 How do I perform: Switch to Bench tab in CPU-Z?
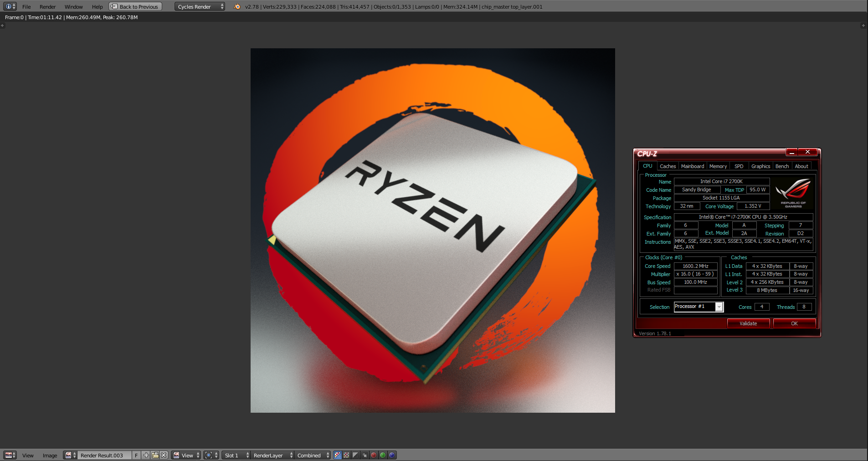pyautogui.click(x=782, y=166)
